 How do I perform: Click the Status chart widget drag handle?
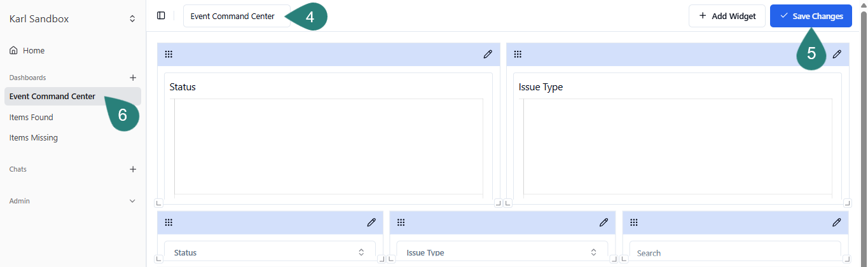tap(169, 55)
